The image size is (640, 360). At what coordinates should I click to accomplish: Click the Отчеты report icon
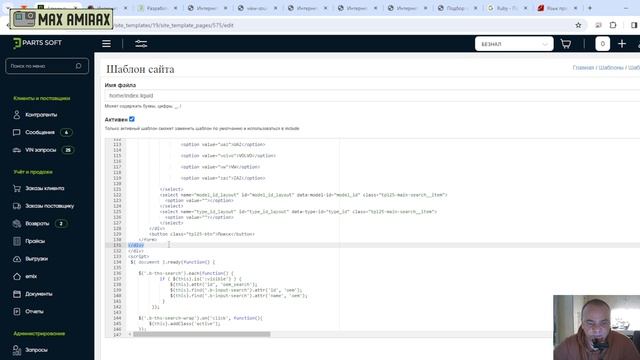click(x=17, y=311)
